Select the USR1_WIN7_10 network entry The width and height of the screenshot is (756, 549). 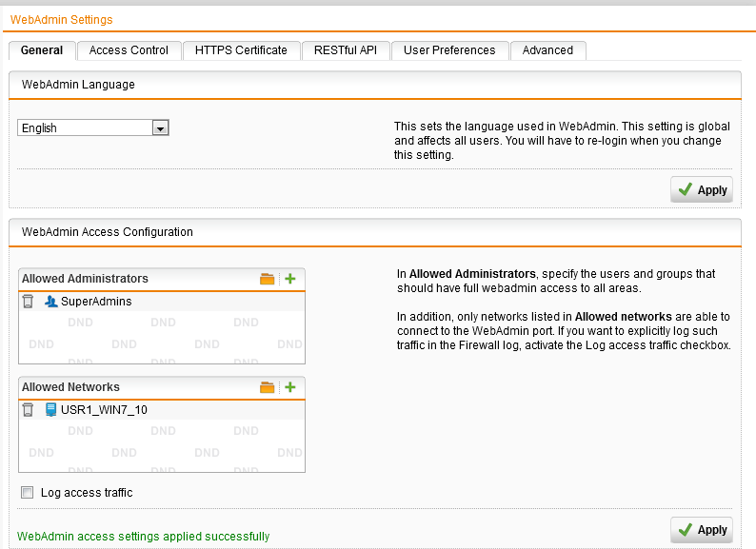[104, 410]
